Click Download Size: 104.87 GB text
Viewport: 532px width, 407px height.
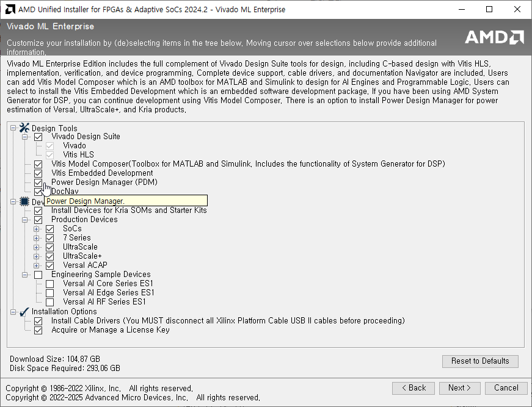(x=55, y=359)
